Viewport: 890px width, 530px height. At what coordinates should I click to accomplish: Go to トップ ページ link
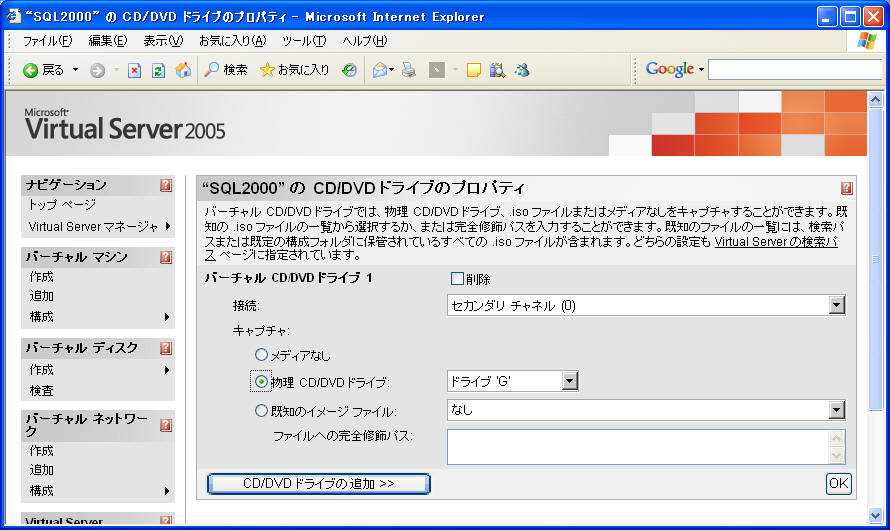(62, 204)
